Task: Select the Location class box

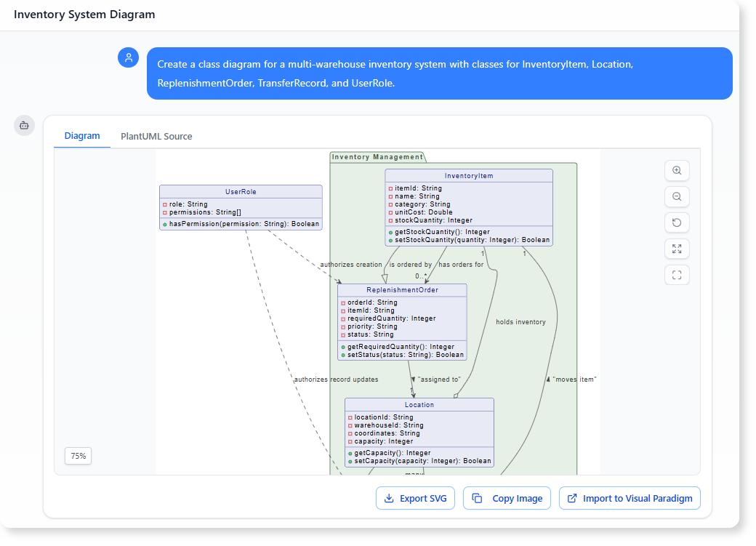Action: click(x=419, y=433)
